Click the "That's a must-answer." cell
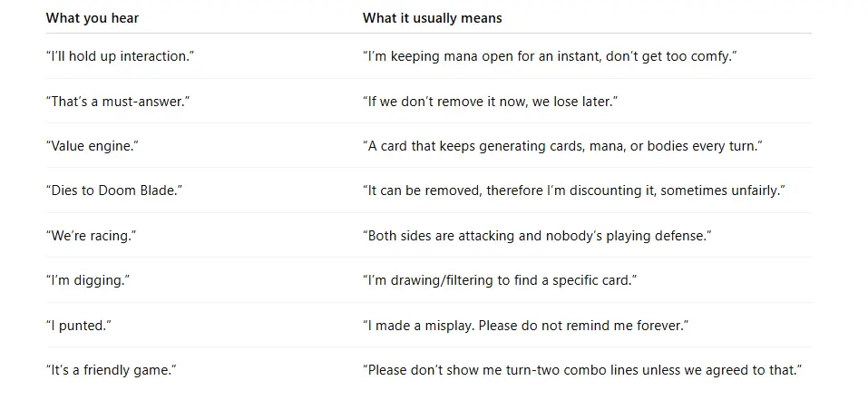The image size is (868, 410). point(117,102)
